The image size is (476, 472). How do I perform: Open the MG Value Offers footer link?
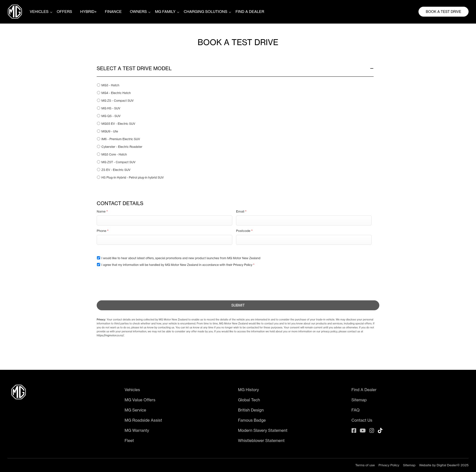[140, 400]
